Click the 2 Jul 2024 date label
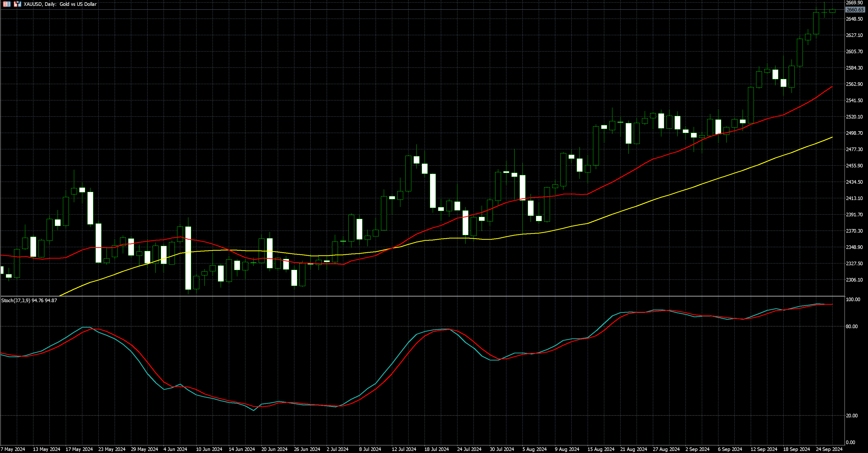 pyautogui.click(x=337, y=449)
